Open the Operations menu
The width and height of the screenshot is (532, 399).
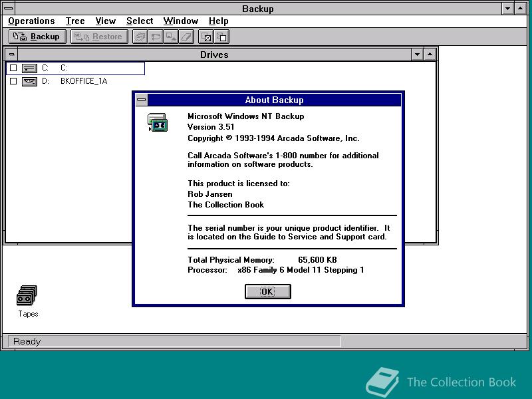(x=31, y=21)
